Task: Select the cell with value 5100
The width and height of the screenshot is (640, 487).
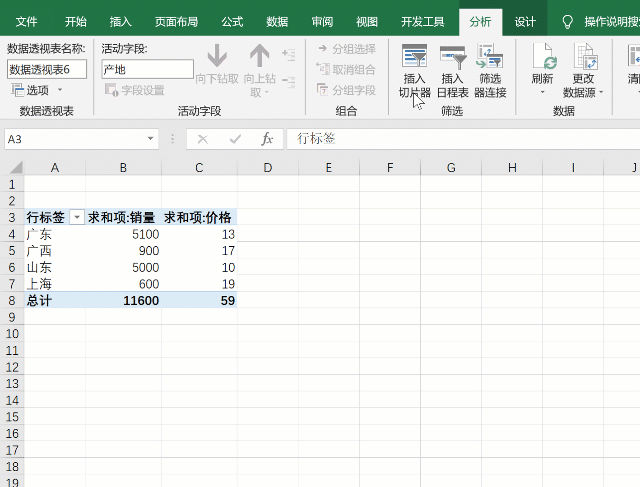Action: (123, 234)
